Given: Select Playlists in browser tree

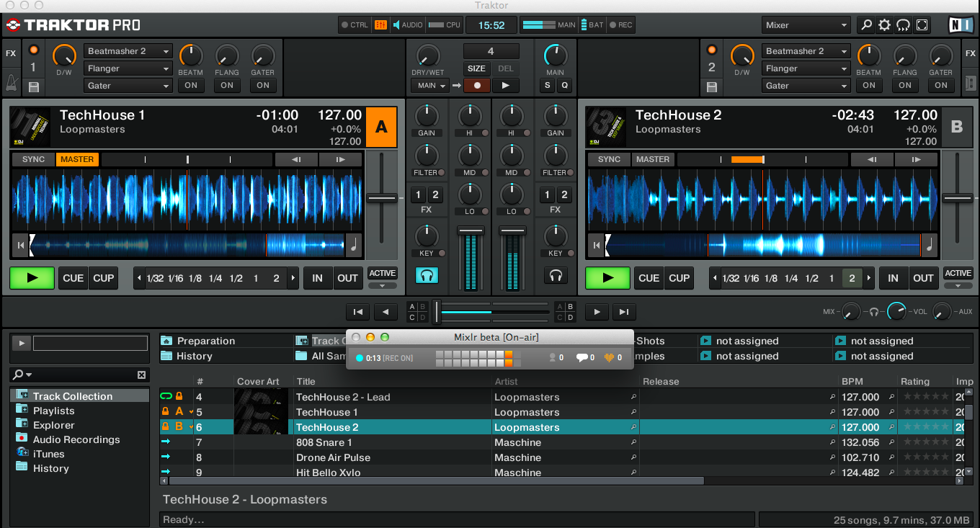Looking at the screenshot, I should point(53,411).
